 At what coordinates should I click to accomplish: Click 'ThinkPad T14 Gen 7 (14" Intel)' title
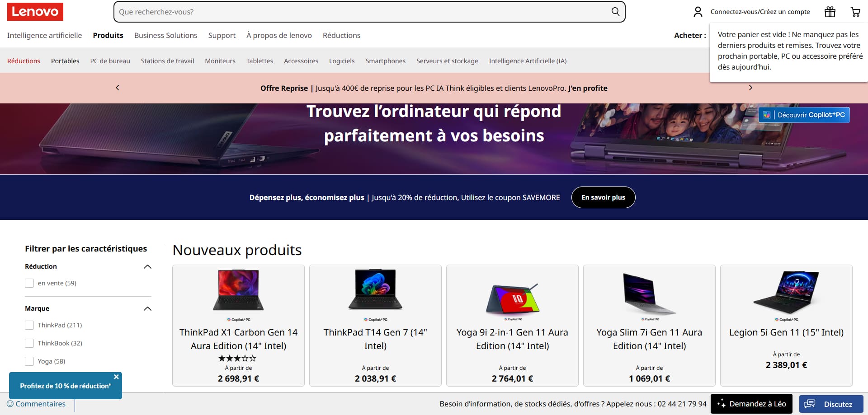(375, 339)
